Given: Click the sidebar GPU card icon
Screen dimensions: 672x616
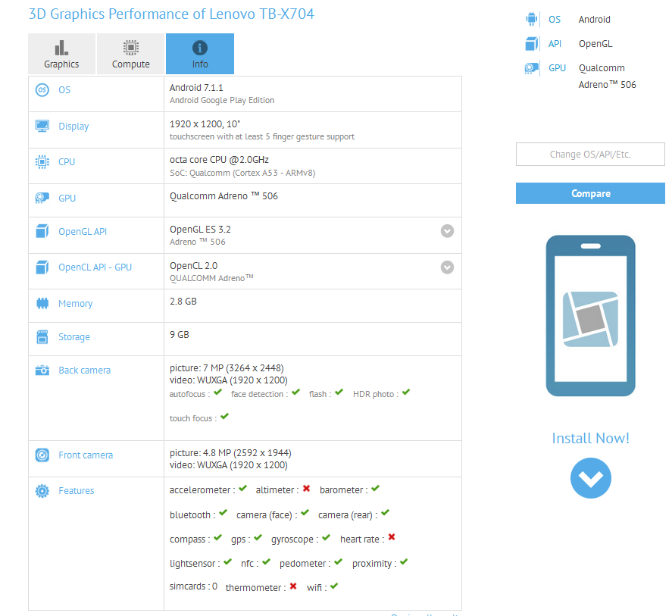Looking at the screenshot, I should point(531,68).
